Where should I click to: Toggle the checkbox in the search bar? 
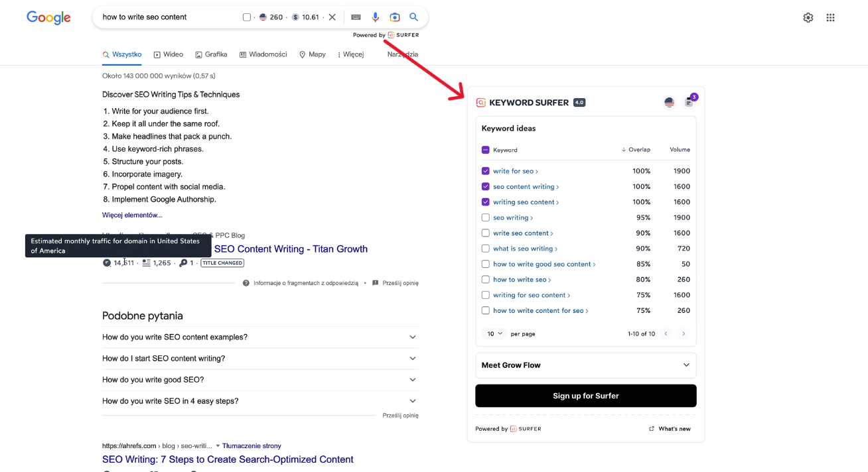click(247, 17)
